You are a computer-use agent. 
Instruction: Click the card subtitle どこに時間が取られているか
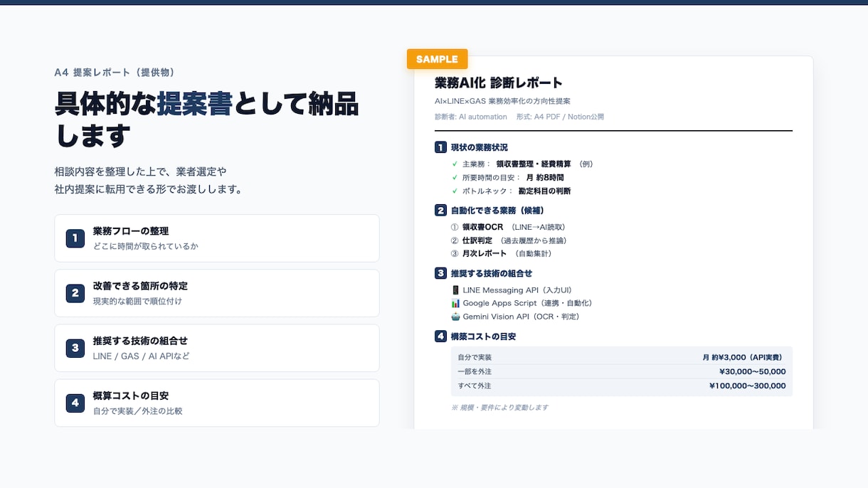[146, 246]
